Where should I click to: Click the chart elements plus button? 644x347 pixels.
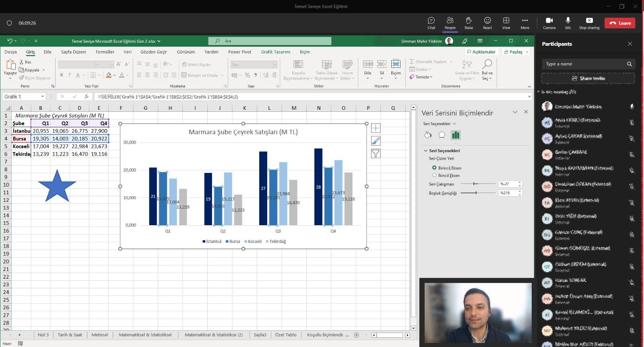point(376,128)
